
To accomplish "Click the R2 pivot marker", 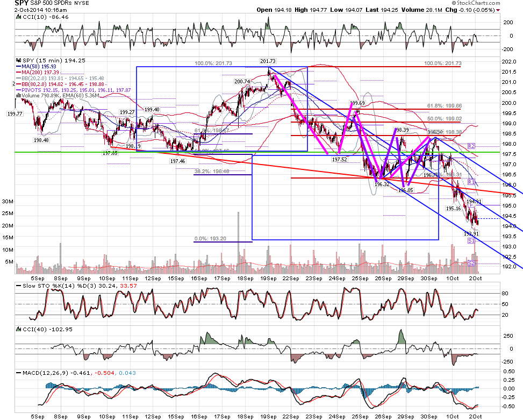I will [471, 146].
